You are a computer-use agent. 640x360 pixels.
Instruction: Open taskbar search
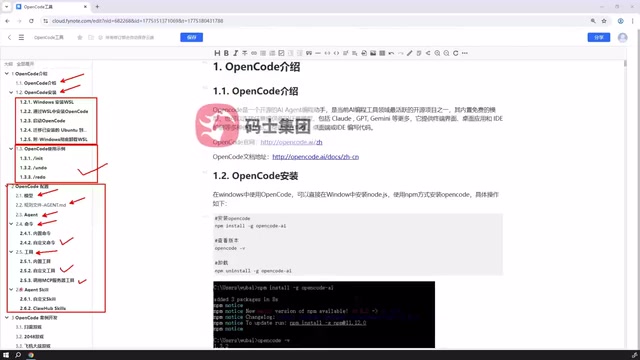point(18,355)
